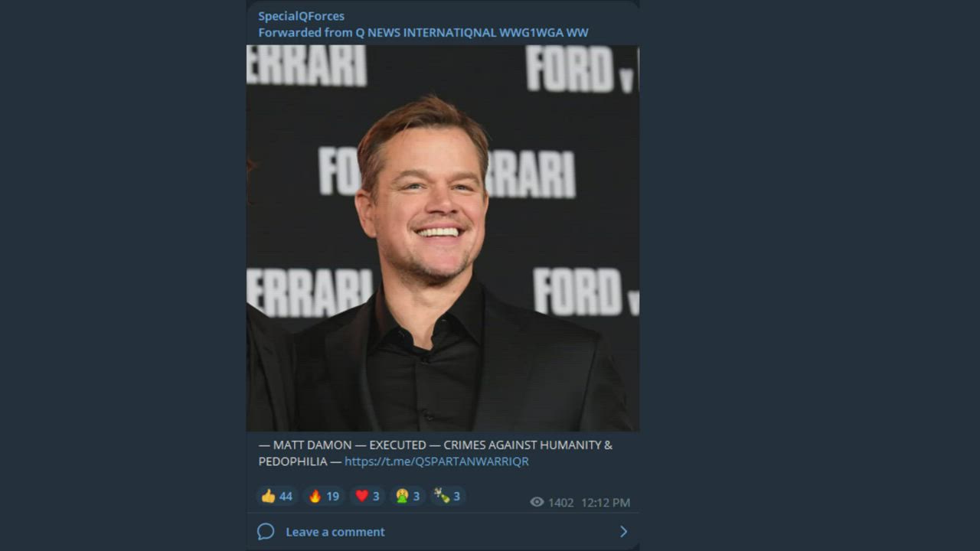Click the FORD v logo in top-right of photo
980x551 pixels.
point(581,69)
